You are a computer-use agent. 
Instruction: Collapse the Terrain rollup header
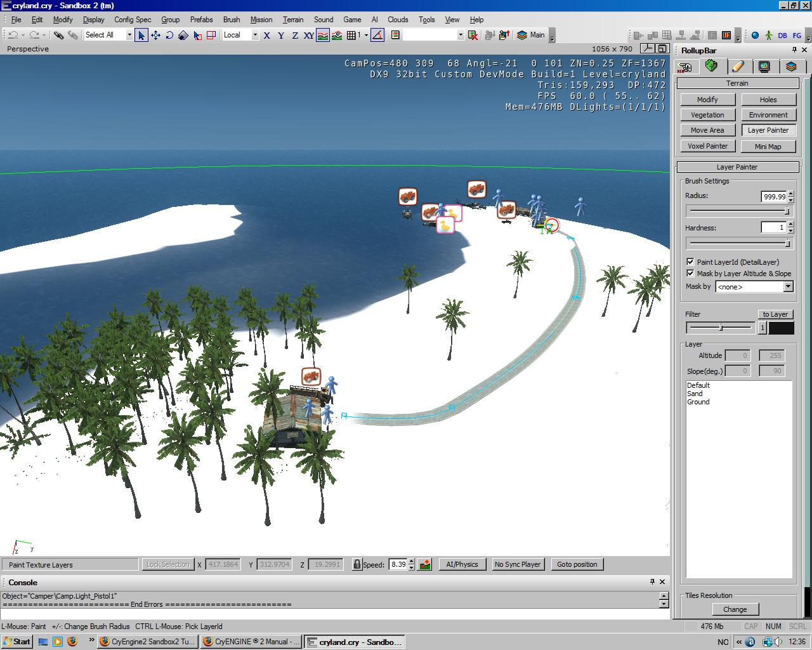tap(737, 83)
